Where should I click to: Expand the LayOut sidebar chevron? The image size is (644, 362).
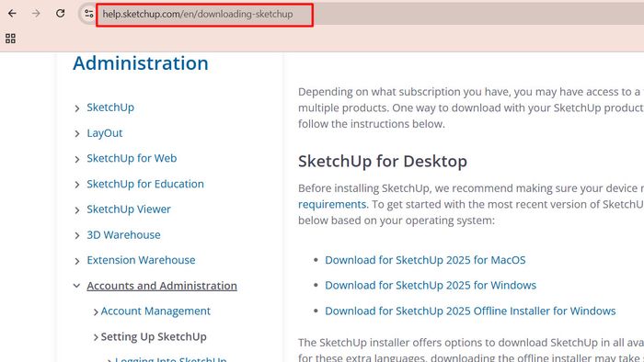tap(76, 133)
